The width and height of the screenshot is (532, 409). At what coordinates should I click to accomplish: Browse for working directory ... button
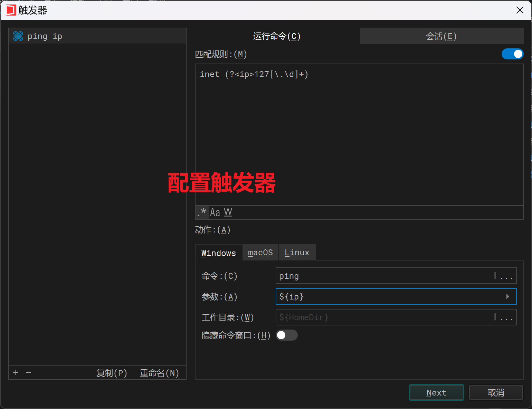point(506,317)
